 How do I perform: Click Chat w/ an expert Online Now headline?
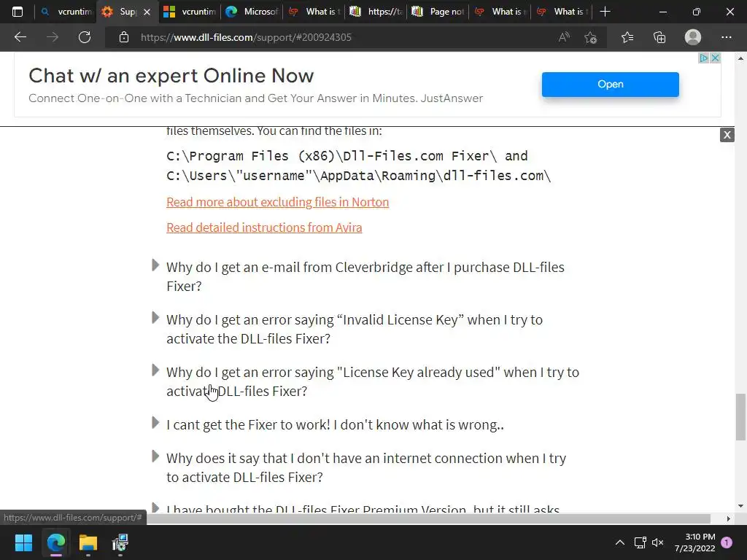(171, 76)
